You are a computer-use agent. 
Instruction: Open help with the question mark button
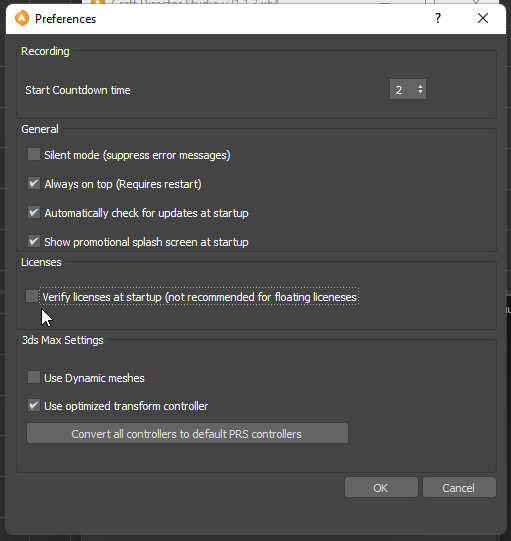(x=438, y=18)
